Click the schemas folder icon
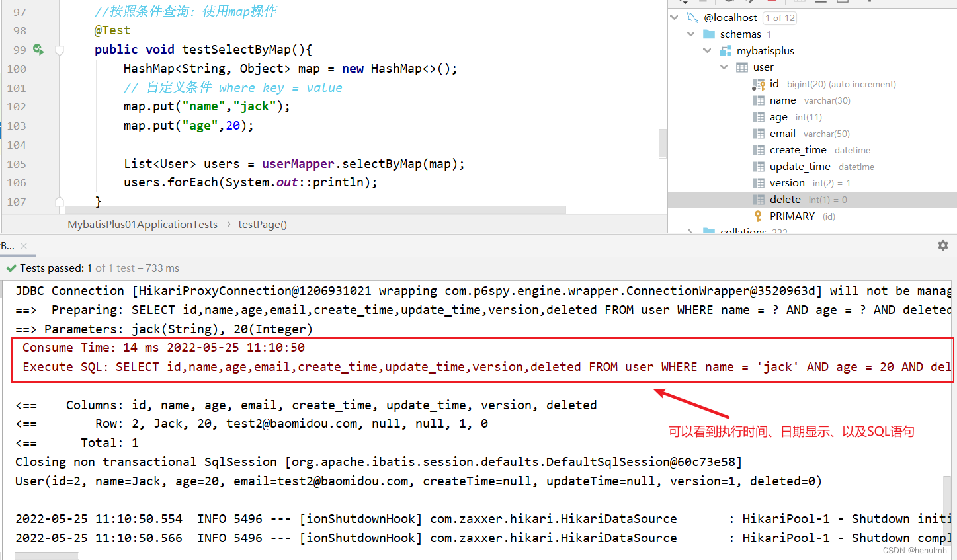This screenshot has height=560, width=957. (709, 34)
